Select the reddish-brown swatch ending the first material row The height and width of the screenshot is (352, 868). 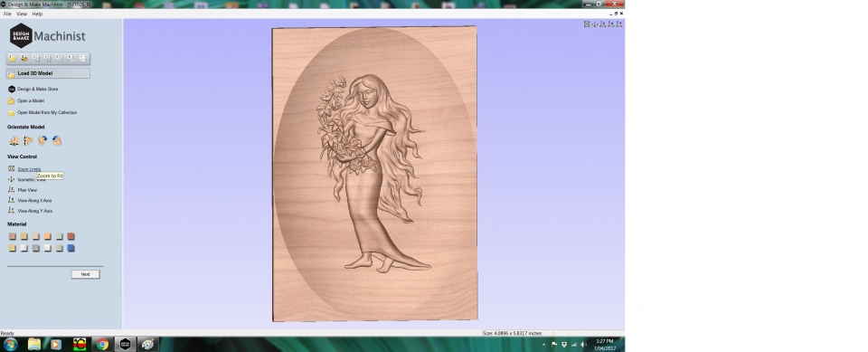(71, 237)
